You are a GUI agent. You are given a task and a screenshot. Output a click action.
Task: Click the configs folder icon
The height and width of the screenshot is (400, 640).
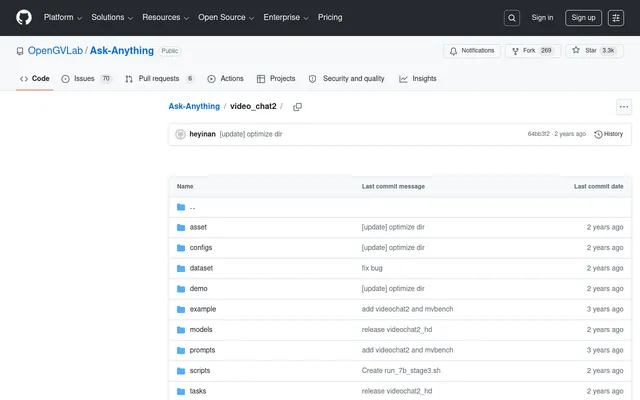[x=181, y=248]
